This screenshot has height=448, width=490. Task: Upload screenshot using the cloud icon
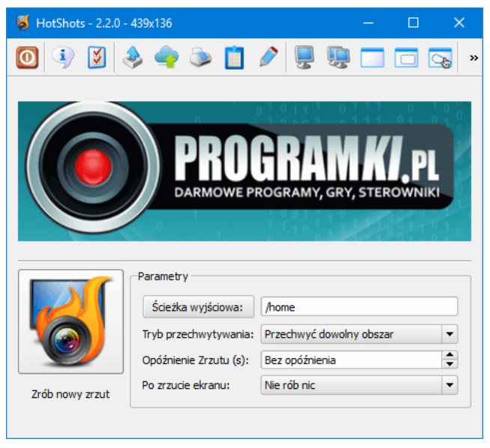(x=166, y=57)
